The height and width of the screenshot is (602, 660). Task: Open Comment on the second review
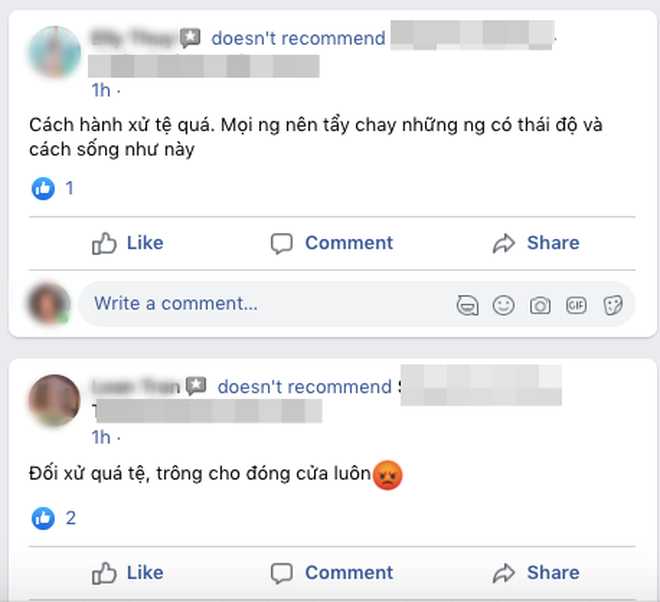pyautogui.click(x=332, y=573)
